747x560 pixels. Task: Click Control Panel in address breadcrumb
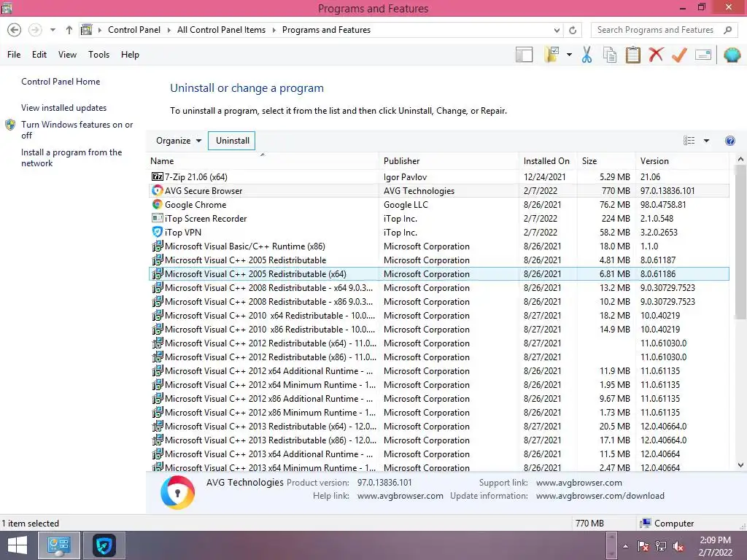point(134,30)
